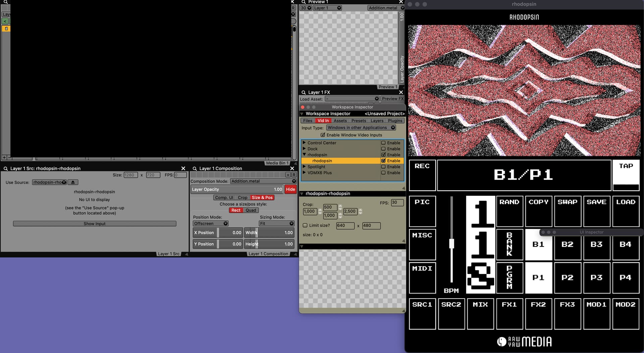Click the magnifier icon beside Layer 1 Src title

pos(6,169)
